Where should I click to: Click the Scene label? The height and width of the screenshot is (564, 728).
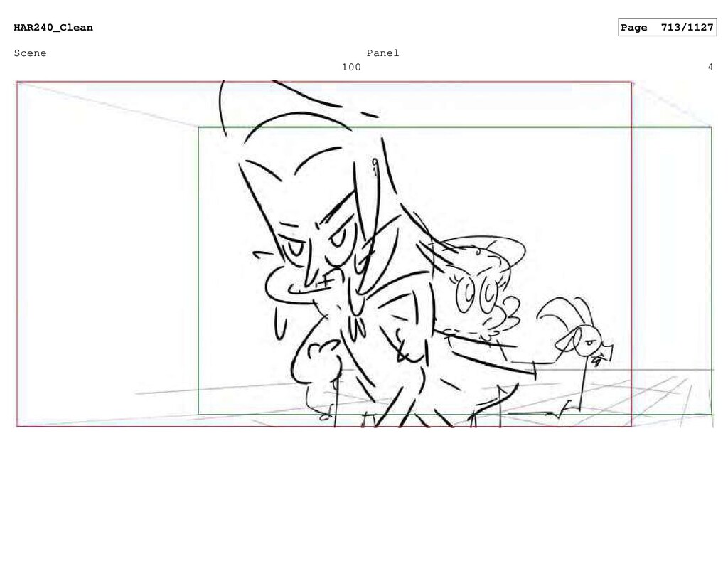30,53
